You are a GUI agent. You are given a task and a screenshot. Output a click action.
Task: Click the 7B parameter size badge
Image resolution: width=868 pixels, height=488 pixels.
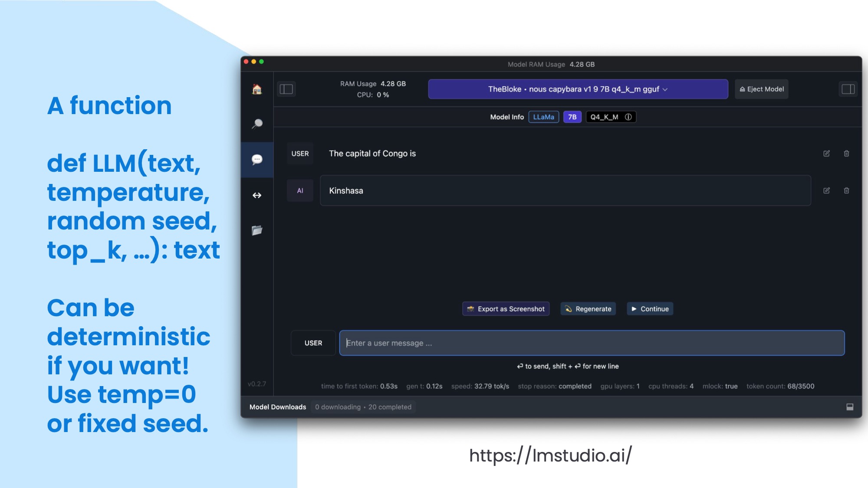[x=572, y=117]
